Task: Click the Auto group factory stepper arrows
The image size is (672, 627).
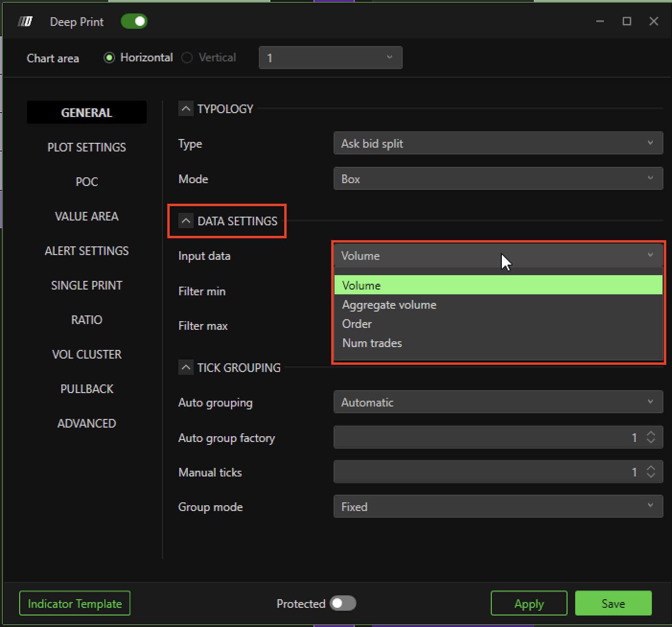Action: pyautogui.click(x=651, y=437)
